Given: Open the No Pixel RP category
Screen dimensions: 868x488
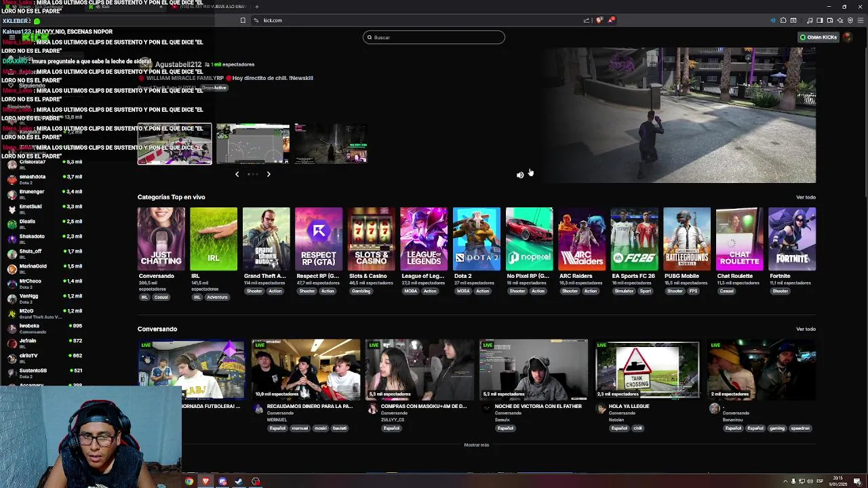Looking at the screenshot, I should pyautogui.click(x=529, y=239).
